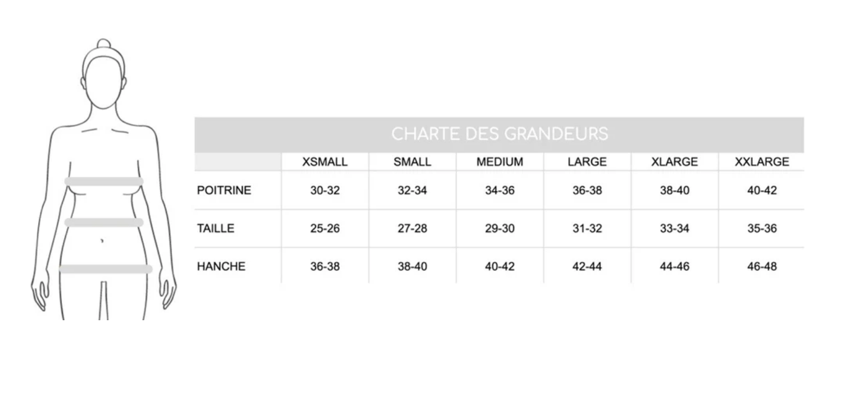Click the HANCHE row label
The image size is (868, 404).
(x=221, y=266)
